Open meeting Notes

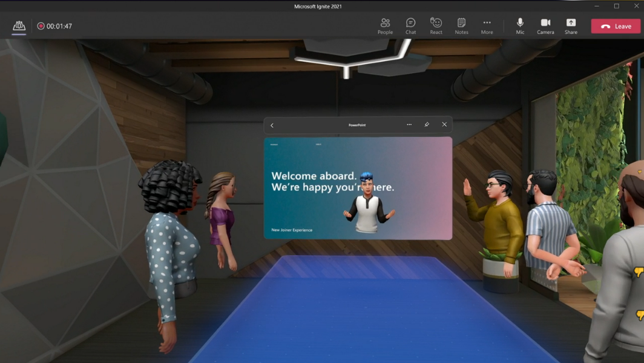pos(461,26)
